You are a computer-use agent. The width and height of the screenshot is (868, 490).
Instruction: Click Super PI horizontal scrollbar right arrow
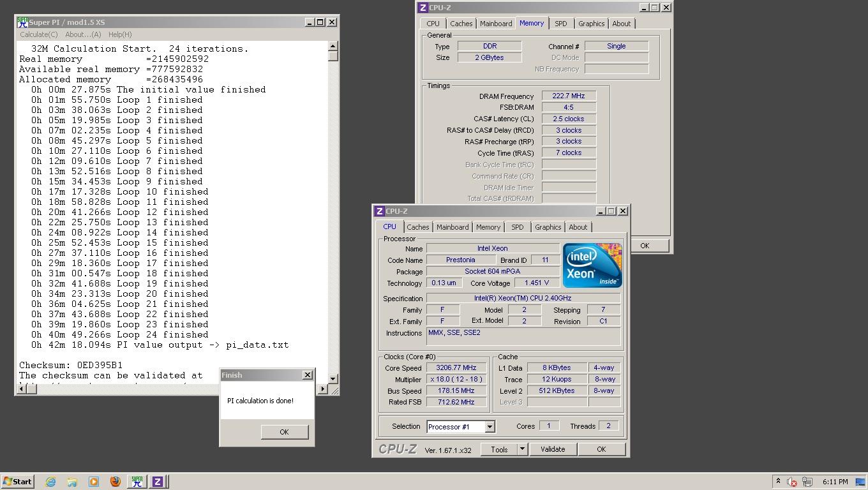[x=322, y=389]
